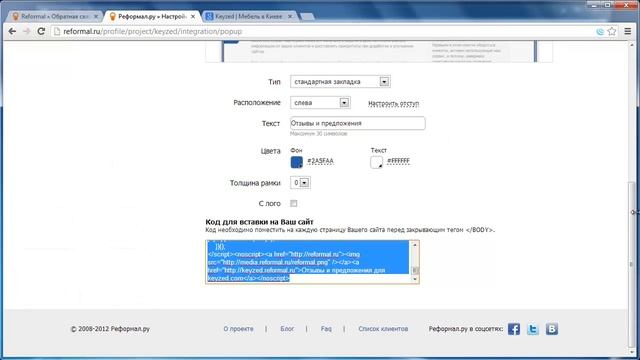Open the Reformal Twitter icon
The width and height of the screenshot is (640, 360).
(533, 329)
